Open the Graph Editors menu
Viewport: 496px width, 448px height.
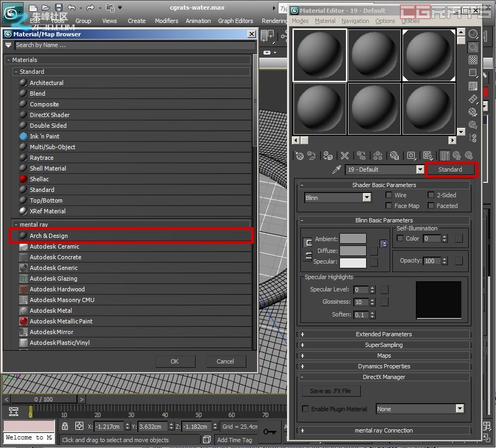[235, 21]
